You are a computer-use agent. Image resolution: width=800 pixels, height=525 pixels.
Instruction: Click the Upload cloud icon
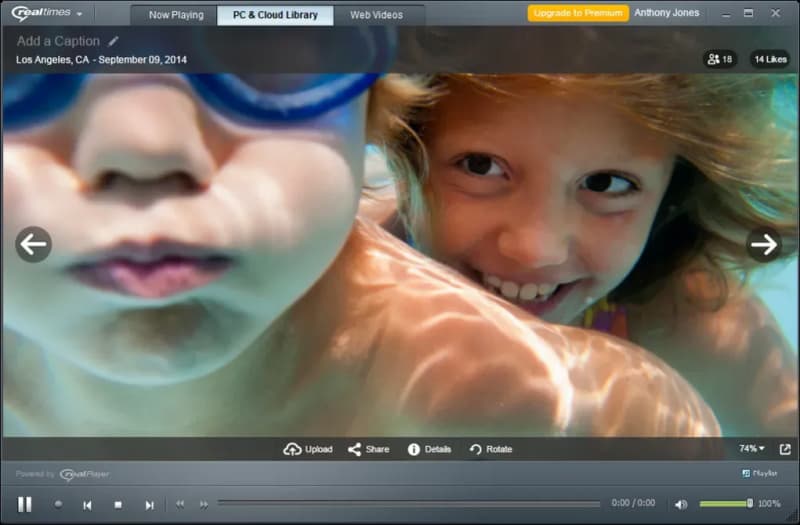pos(292,449)
